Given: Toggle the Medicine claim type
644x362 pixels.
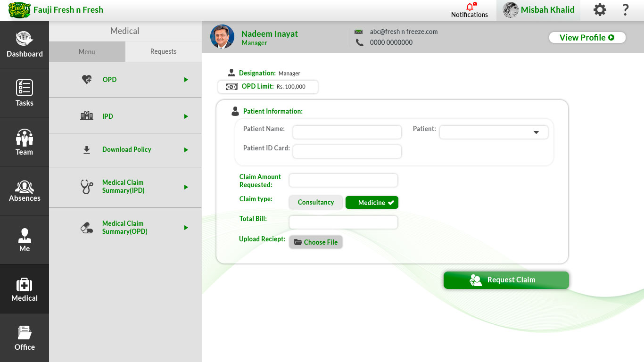Looking at the screenshot, I should point(372,202).
